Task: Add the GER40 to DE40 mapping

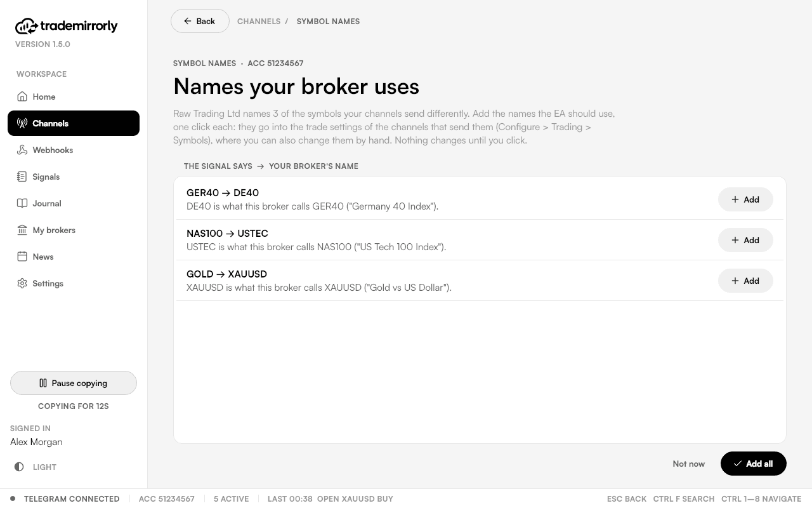Action: (745, 199)
